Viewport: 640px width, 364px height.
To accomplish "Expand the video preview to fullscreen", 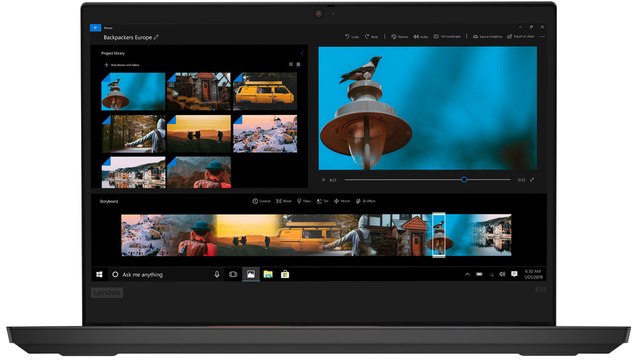I will coord(532,180).
